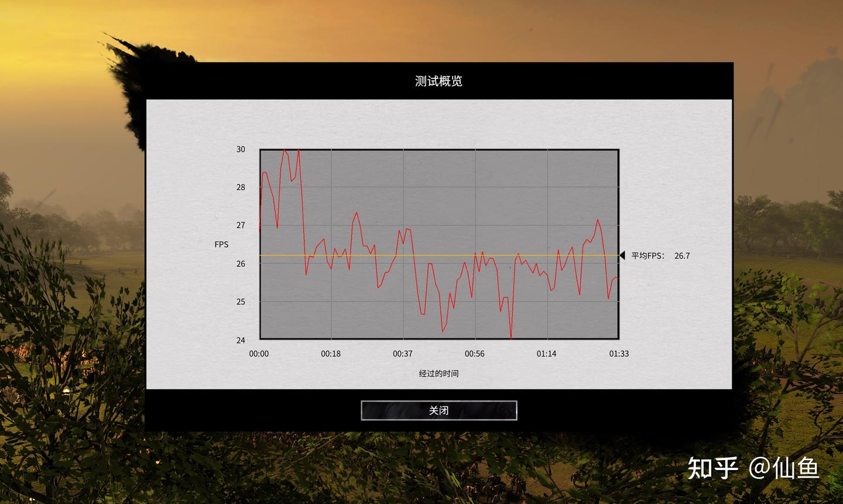Click the 26.7 average value link
This screenshot has width=843, height=504.
[682, 255]
